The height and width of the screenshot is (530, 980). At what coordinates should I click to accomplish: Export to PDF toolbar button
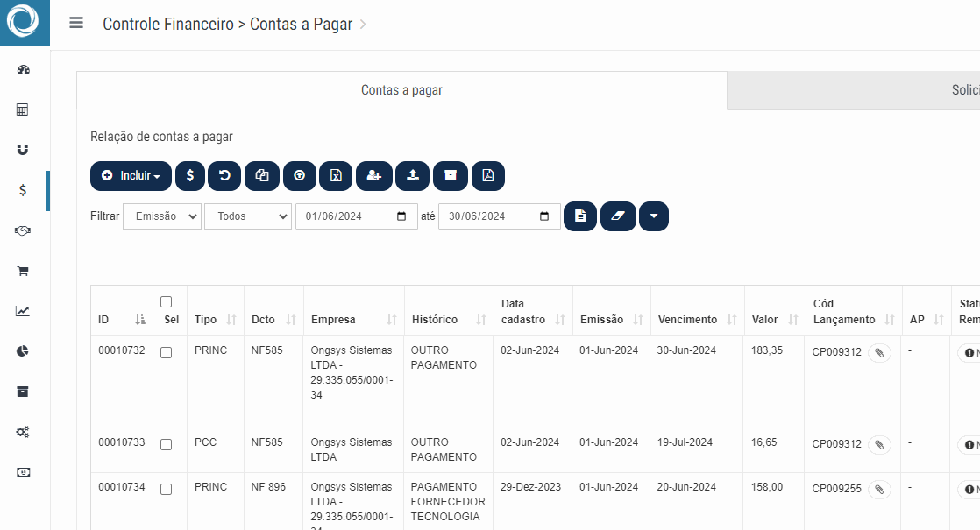487,176
